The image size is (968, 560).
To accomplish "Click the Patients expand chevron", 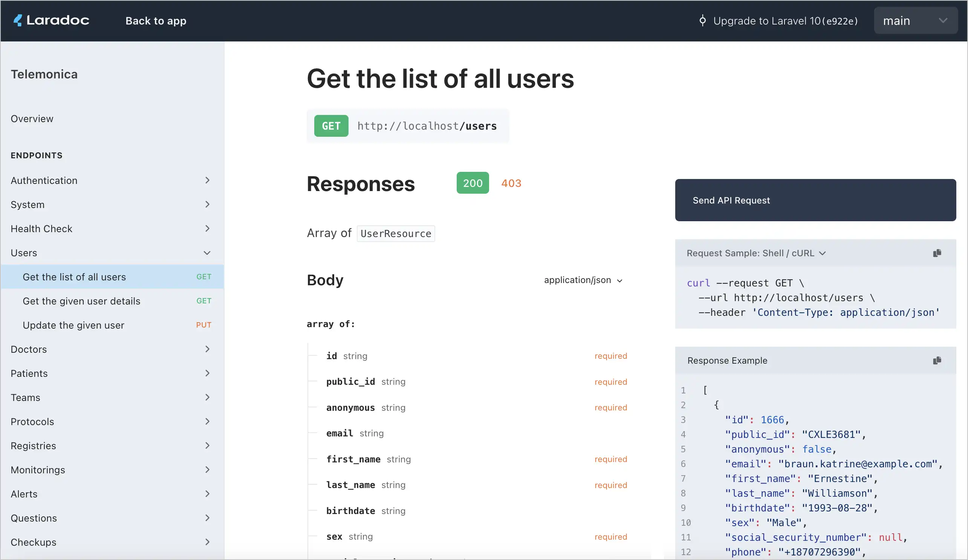I will [207, 373].
